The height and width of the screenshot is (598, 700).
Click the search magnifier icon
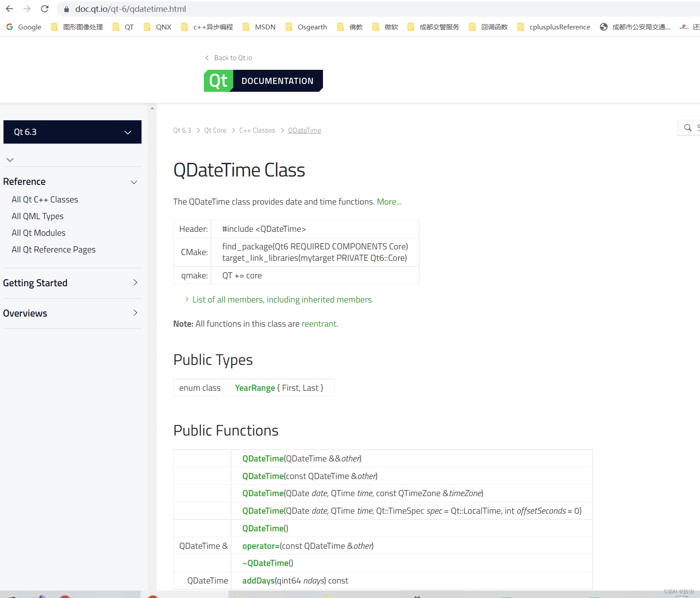click(x=688, y=128)
